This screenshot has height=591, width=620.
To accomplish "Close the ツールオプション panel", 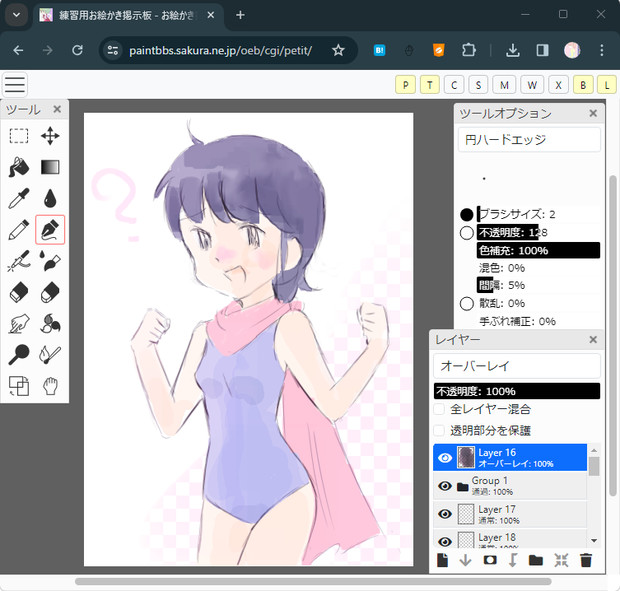I will tap(593, 113).
